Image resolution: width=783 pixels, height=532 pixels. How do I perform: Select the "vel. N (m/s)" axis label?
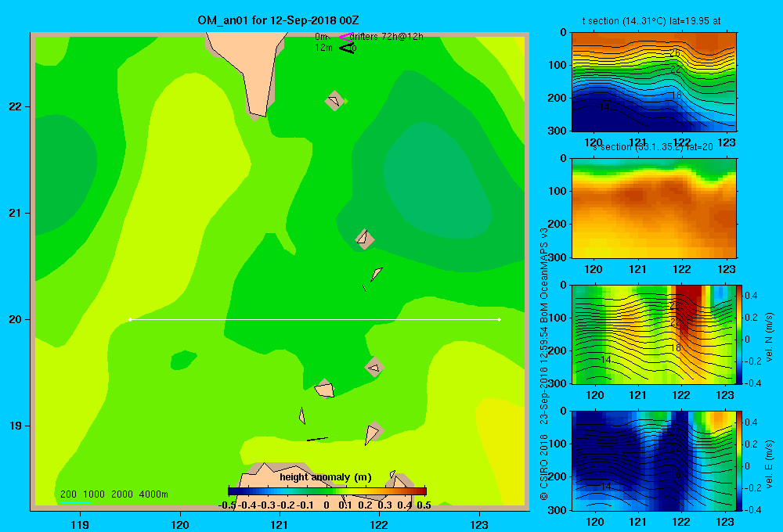click(769, 337)
